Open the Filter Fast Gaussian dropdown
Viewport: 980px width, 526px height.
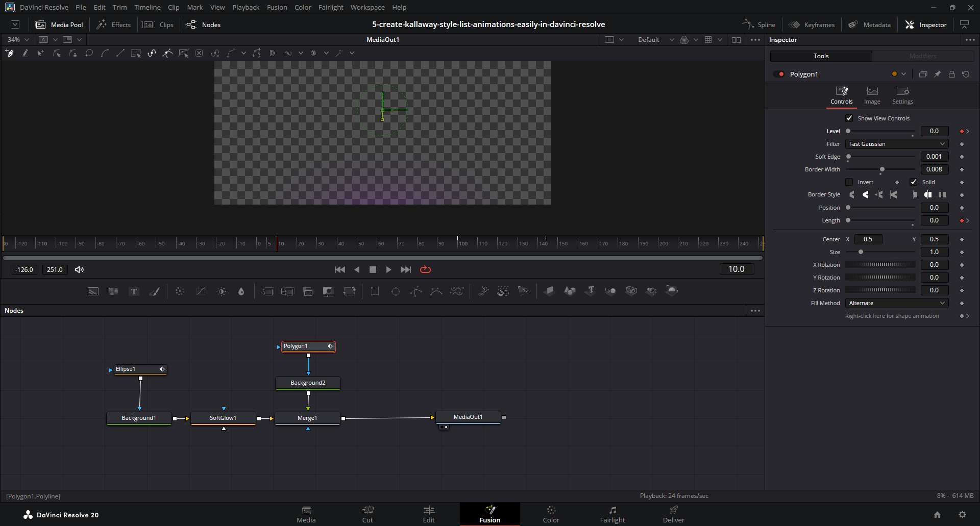pos(897,144)
